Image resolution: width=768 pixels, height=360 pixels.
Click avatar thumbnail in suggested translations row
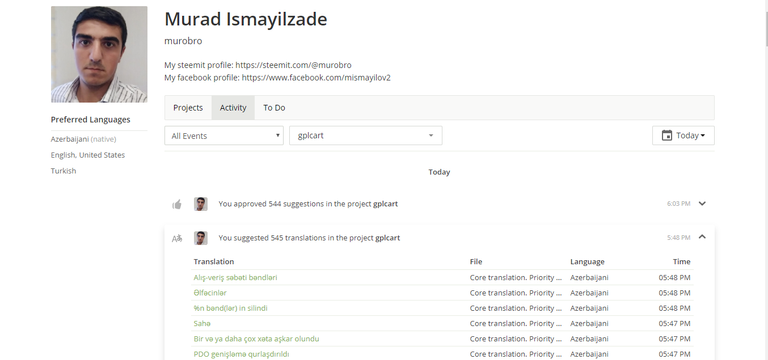pyautogui.click(x=200, y=238)
